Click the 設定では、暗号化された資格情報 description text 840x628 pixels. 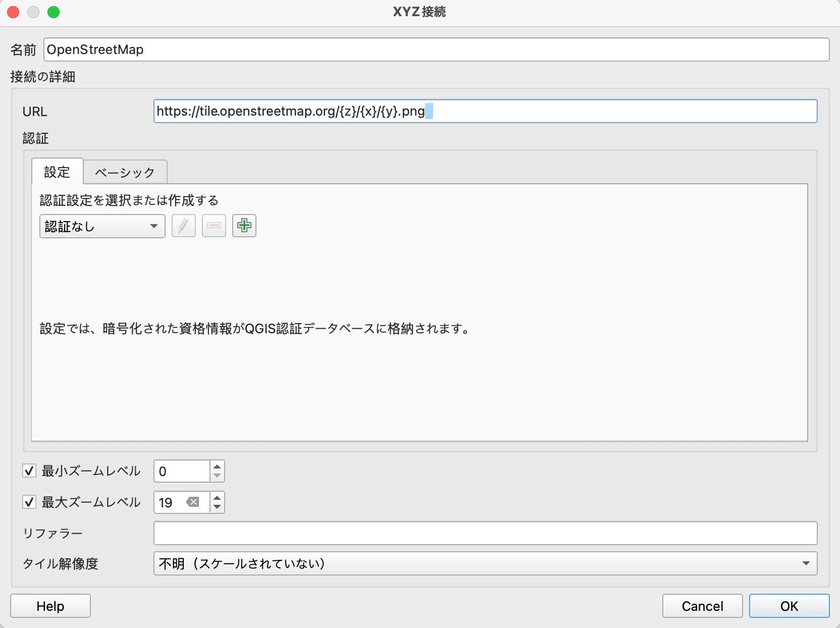click(x=255, y=329)
